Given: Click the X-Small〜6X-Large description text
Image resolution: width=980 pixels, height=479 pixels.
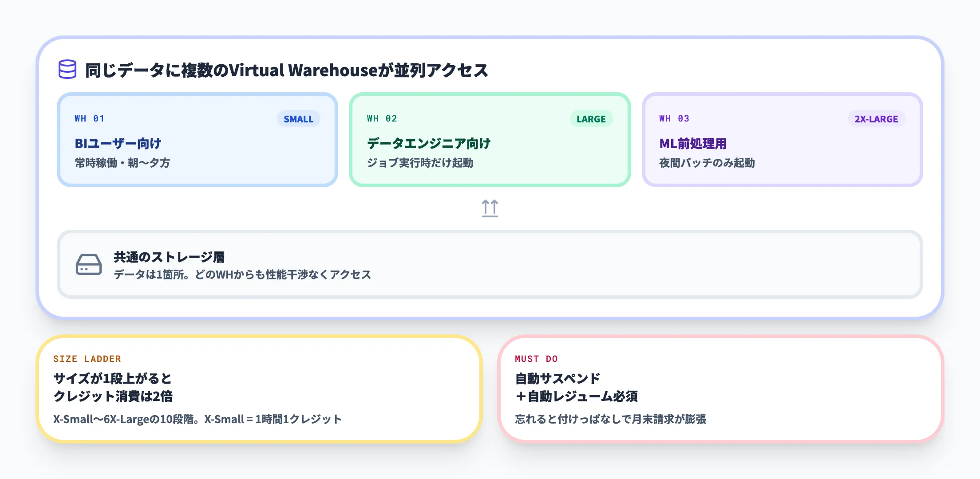Looking at the screenshot, I should click(x=198, y=419).
